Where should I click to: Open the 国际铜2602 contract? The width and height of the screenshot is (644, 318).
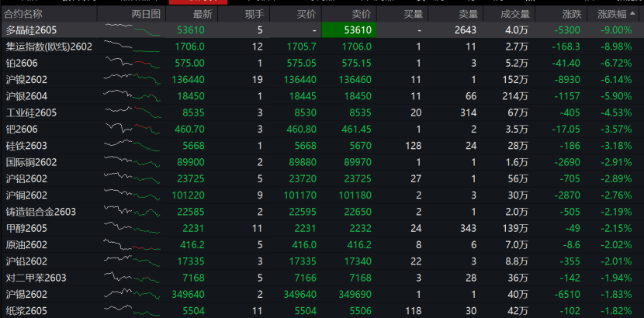point(31,162)
